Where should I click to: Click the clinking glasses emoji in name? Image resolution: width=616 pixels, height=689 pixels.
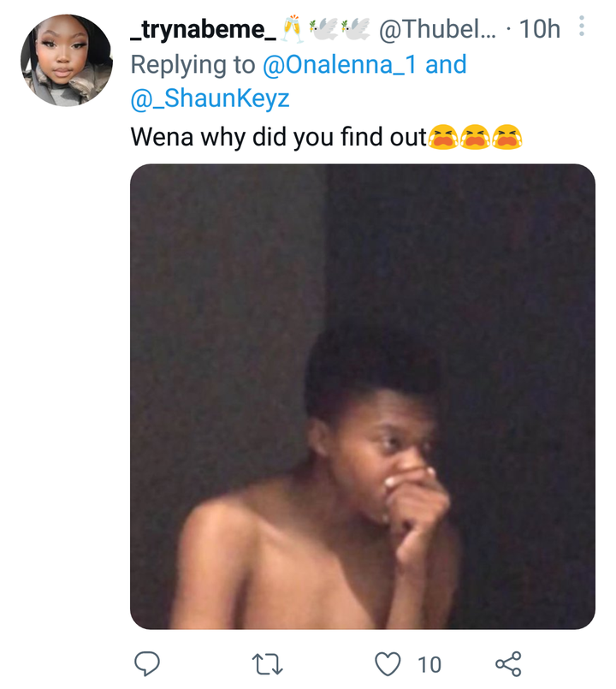293,29
